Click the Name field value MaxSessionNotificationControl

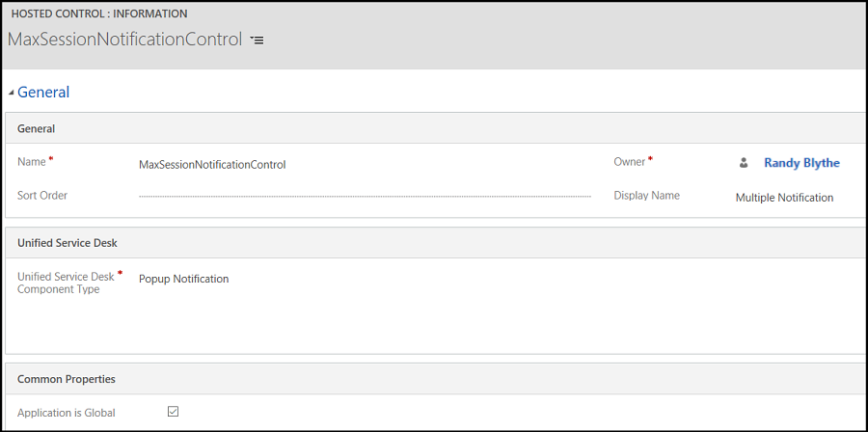coord(212,164)
